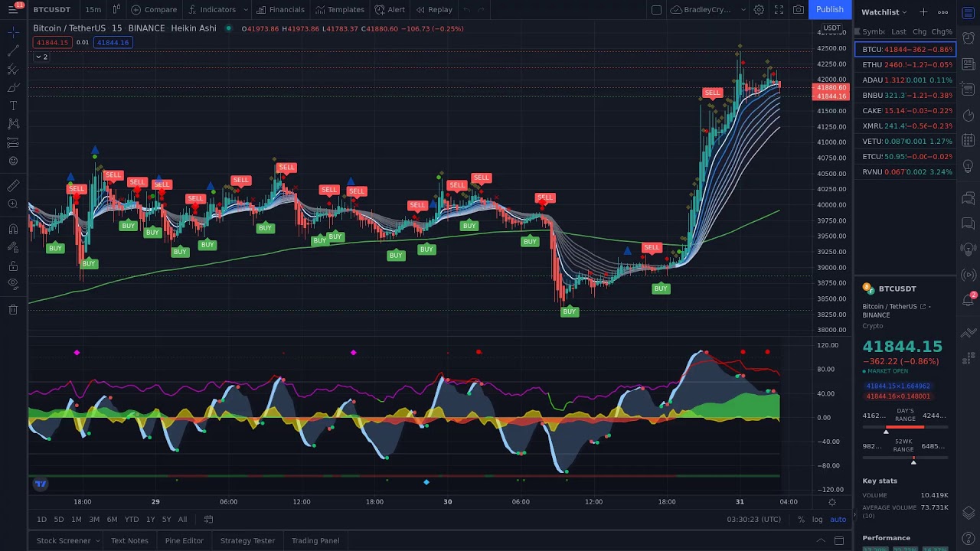This screenshot has width=980, height=551.
Task: Select the YTD date range
Action: coord(132,519)
